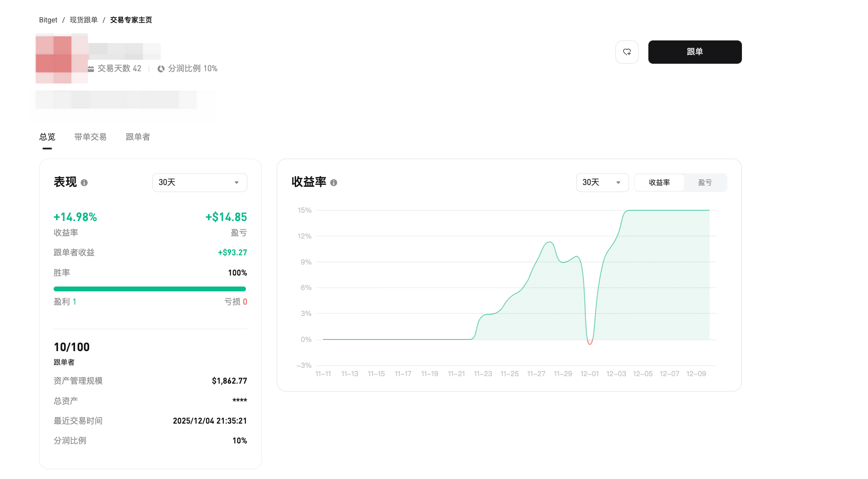Click the black 跟单 button

tap(694, 52)
